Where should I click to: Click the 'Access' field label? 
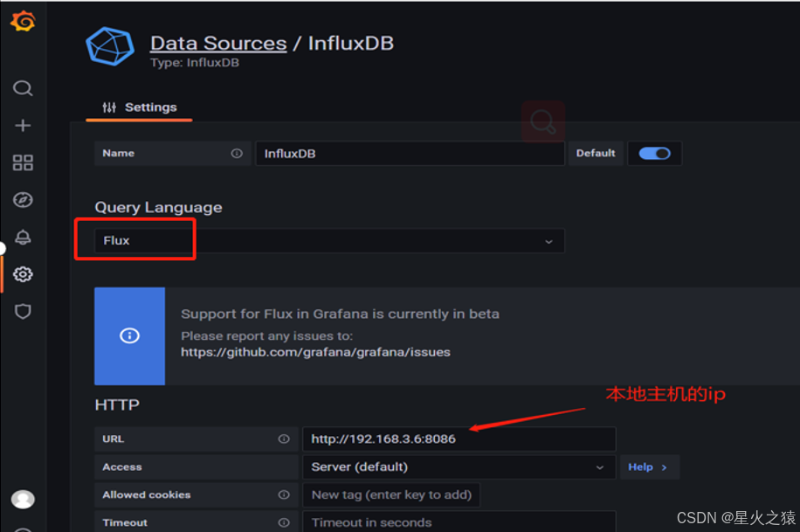pyautogui.click(x=122, y=467)
